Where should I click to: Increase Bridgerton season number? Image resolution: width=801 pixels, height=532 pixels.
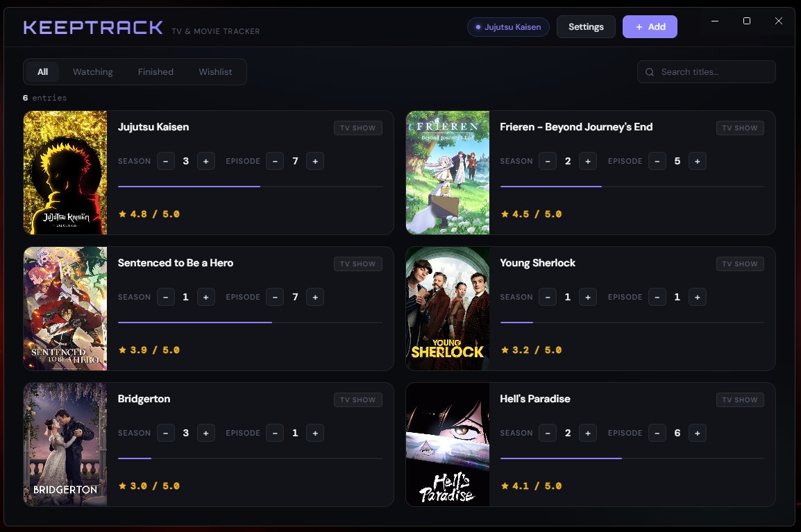click(x=206, y=433)
